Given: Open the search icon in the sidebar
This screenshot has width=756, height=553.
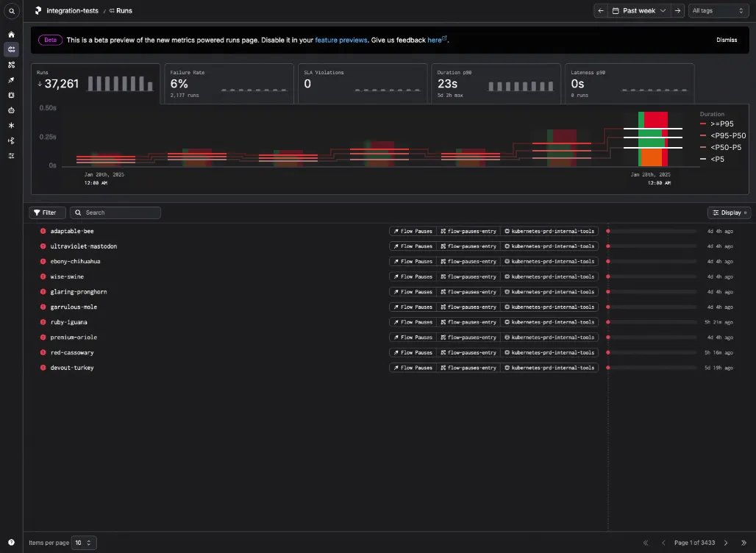Looking at the screenshot, I should pos(12,10).
